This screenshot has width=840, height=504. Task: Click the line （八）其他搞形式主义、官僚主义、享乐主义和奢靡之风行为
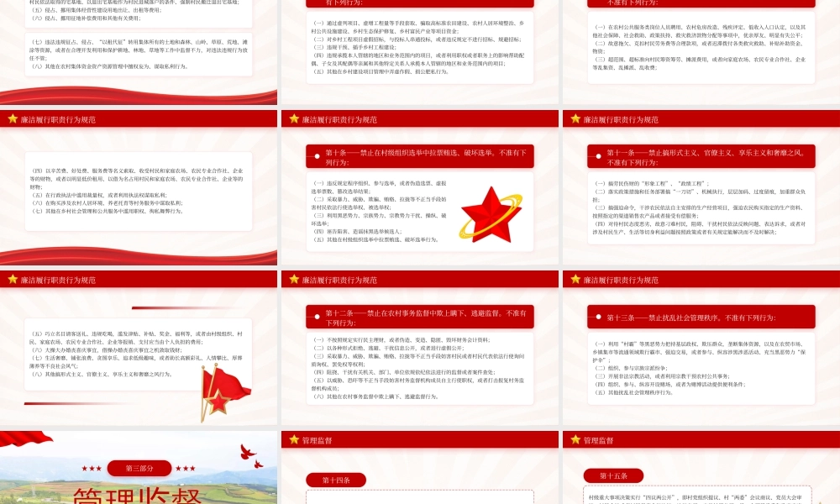[x=102, y=375]
